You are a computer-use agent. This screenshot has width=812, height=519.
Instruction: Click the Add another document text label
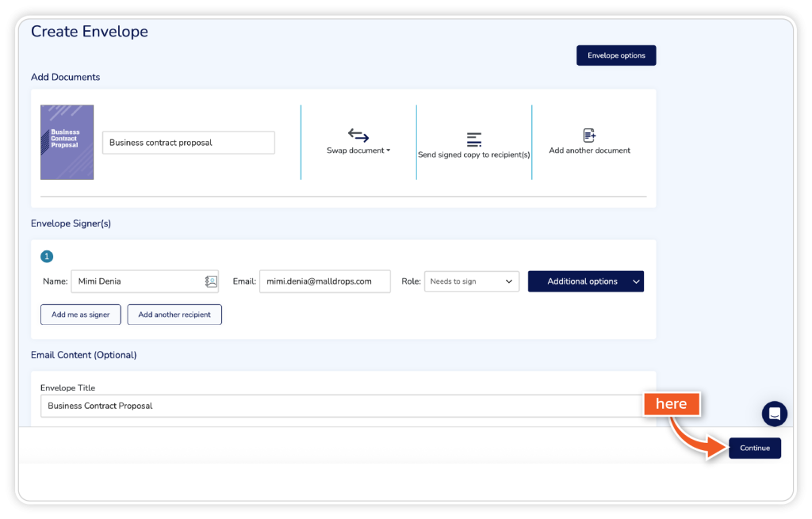[589, 151]
